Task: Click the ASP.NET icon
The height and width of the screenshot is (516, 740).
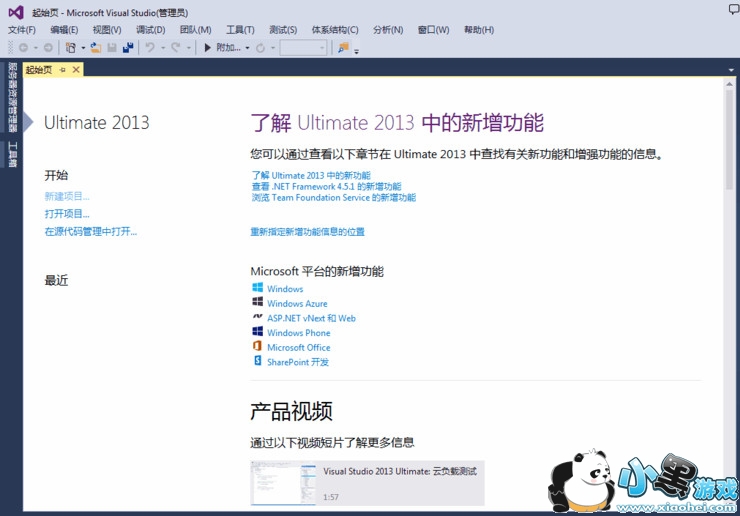Action: tap(258, 316)
